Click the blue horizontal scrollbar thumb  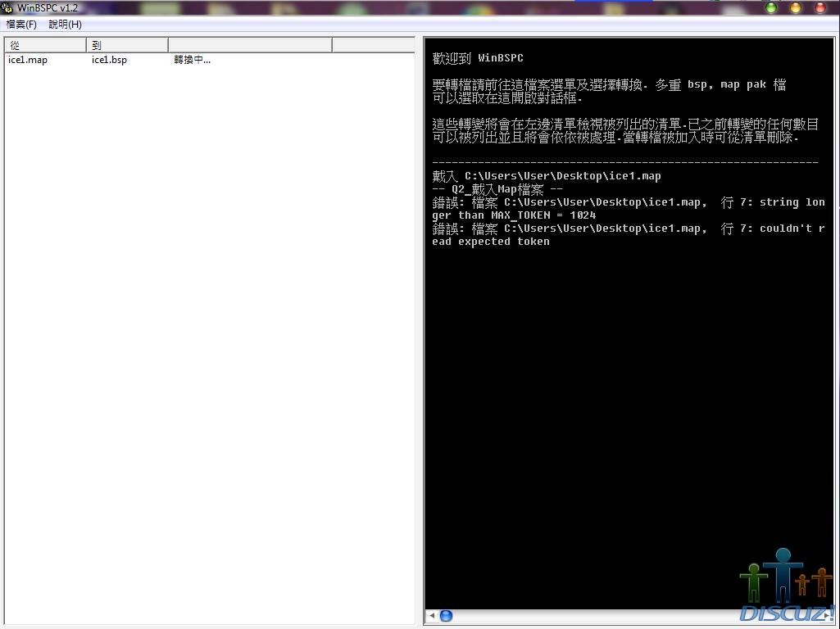click(x=447, y=616)
